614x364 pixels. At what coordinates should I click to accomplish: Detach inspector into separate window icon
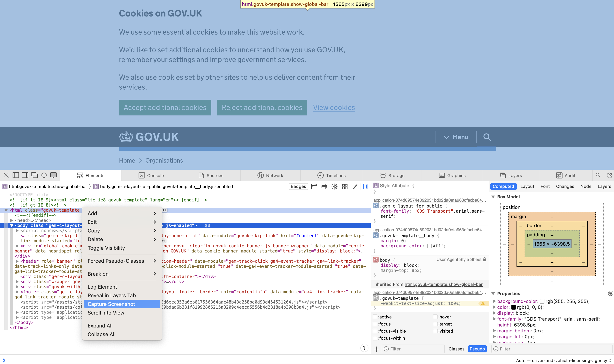[x=35, y=175]
